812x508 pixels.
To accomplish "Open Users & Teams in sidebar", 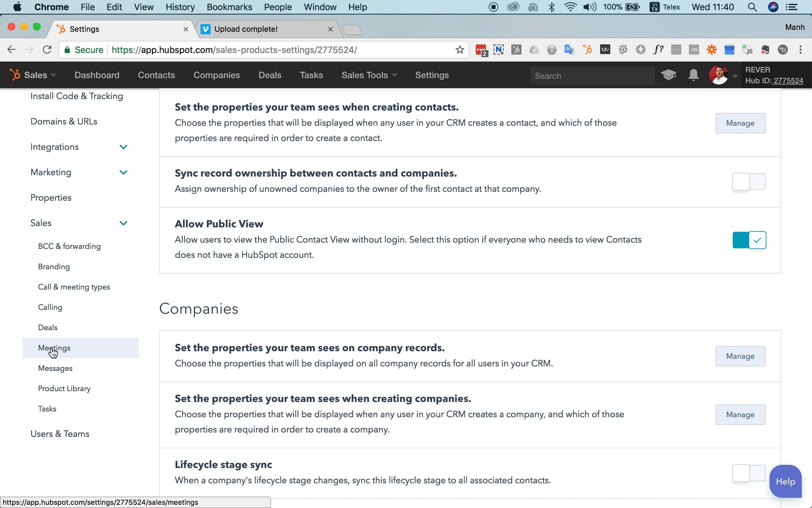I will tap(60, 434).
